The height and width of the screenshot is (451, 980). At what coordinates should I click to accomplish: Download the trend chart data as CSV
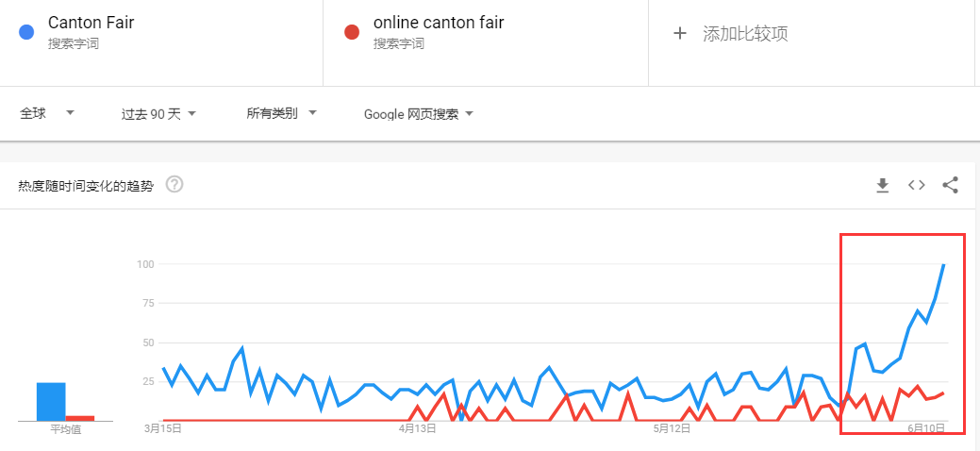coord(883,185)
